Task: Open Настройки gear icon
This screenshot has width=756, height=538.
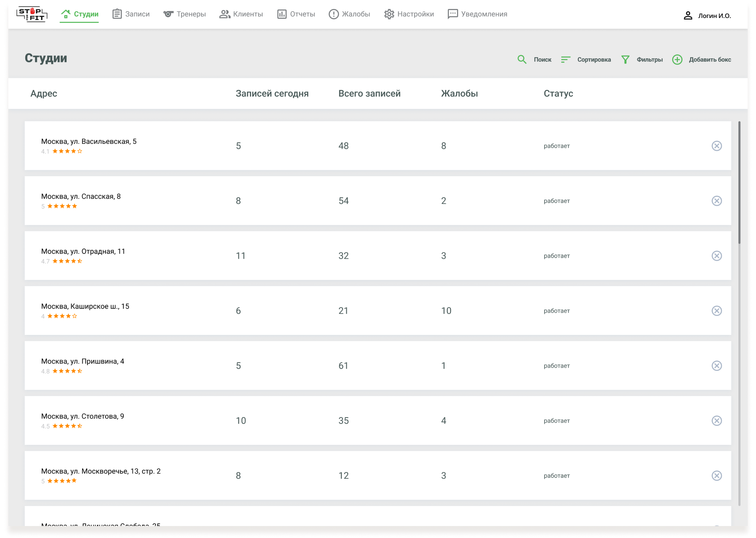Action: 389,14
